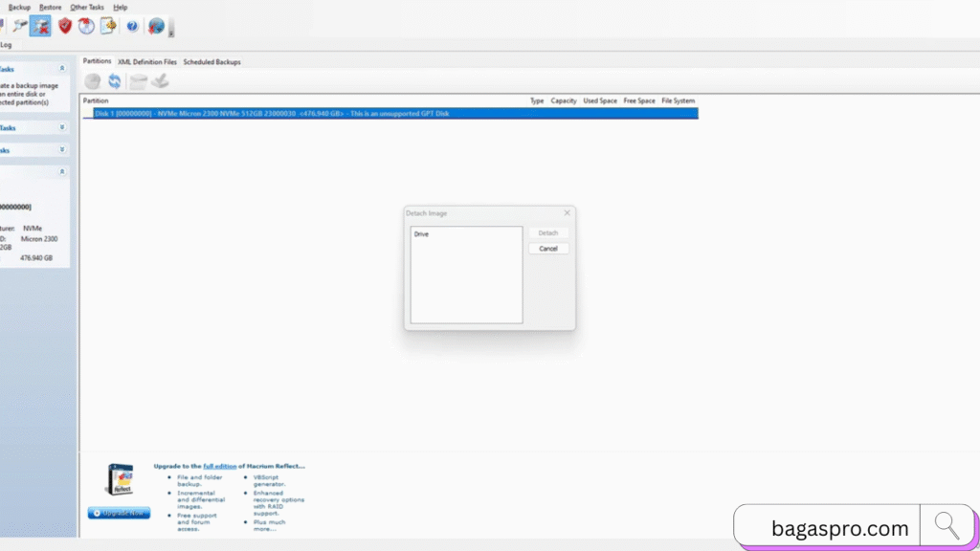Open Macrium Image Guardian shield icon

pyautogui.click(x=63, y=26)
